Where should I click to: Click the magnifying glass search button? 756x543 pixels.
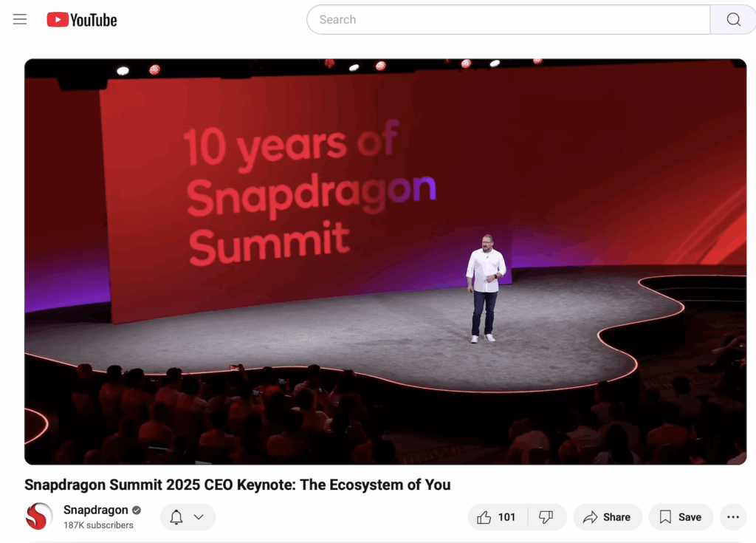(x=733, y=19)
